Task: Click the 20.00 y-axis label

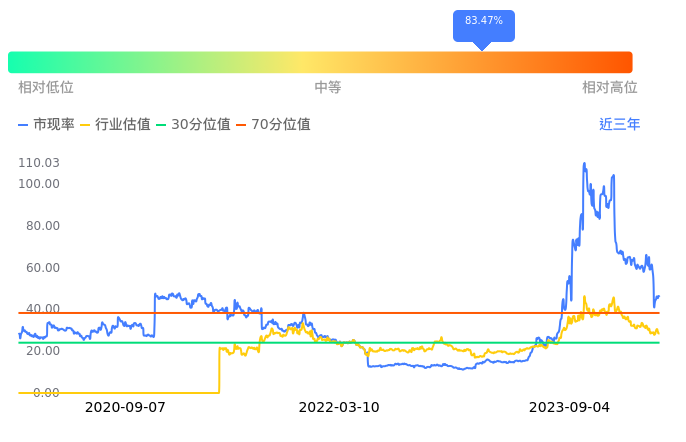Action: click(42, 351)
